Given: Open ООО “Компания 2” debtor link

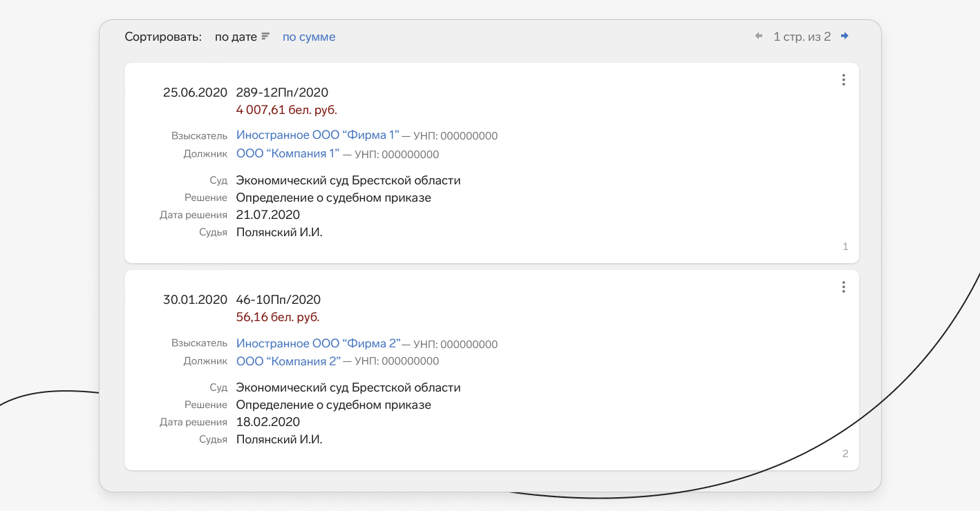Looking at the screenshot, I should 289,361.
